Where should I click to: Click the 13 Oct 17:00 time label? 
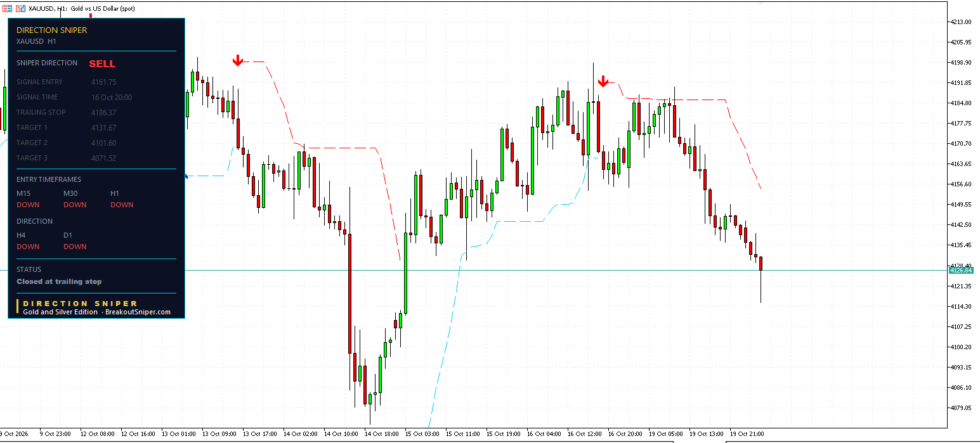[260, 434]
